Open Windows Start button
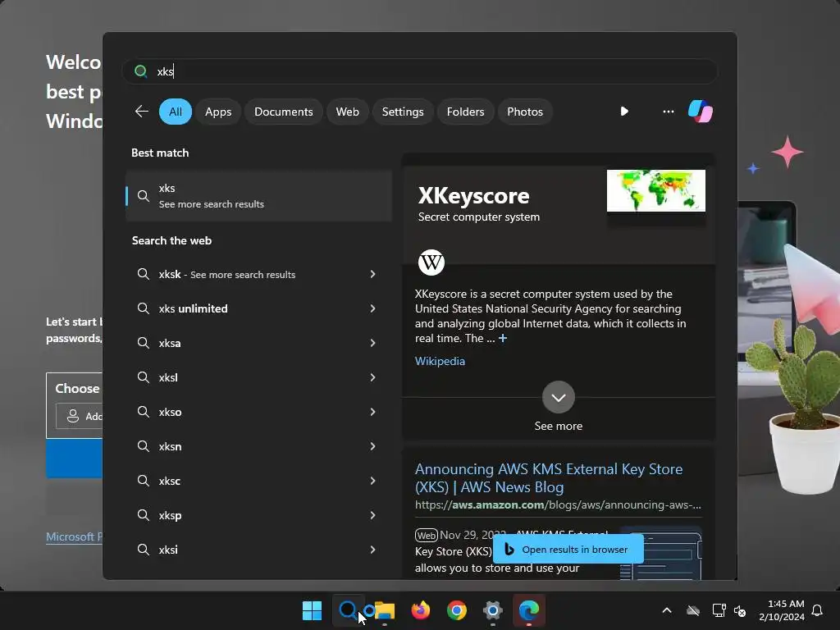This screenshot has height=630, width=840. pyautogui.click(x=312, y=610)
